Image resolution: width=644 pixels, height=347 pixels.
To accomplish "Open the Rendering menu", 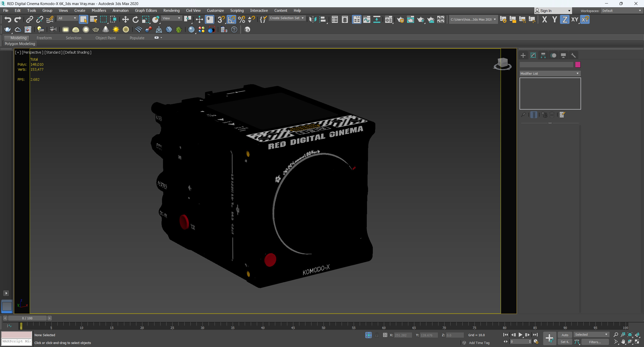I will (x=172, y=11).
